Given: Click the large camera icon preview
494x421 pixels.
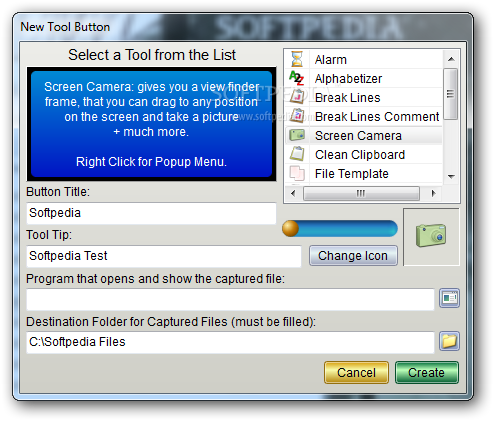Looking at the screenshot, I should coord(431,236).
